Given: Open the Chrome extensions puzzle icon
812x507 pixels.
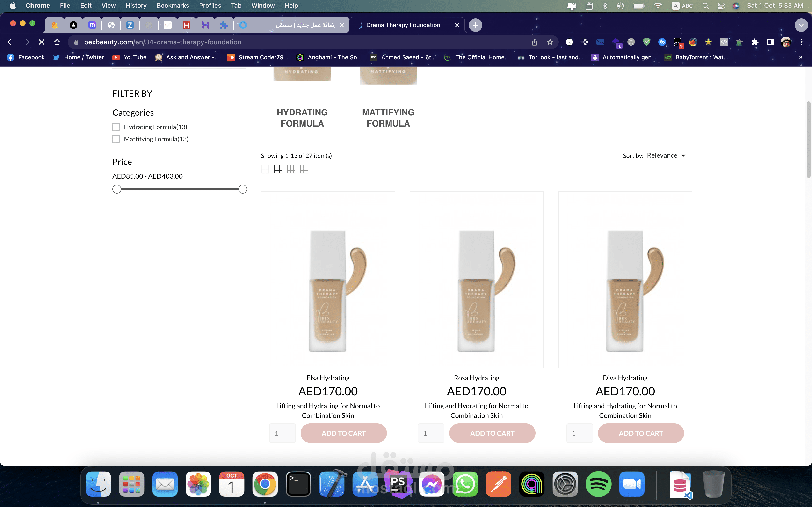Looking at the screenshot, I should coord(755,42).
